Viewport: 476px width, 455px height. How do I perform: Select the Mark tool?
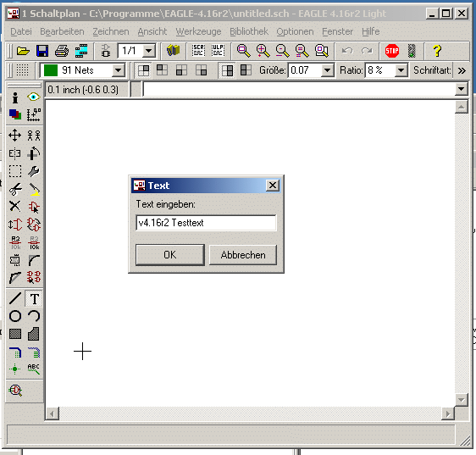click(33, 115)
